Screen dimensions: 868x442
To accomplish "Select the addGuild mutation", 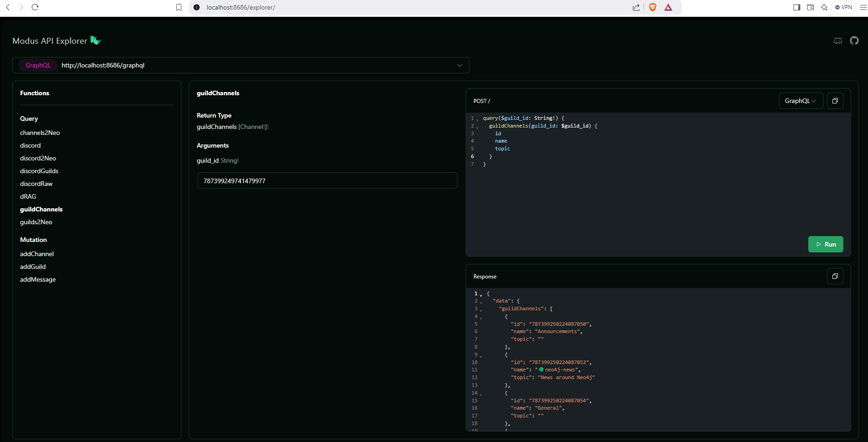I will (33, 267).
